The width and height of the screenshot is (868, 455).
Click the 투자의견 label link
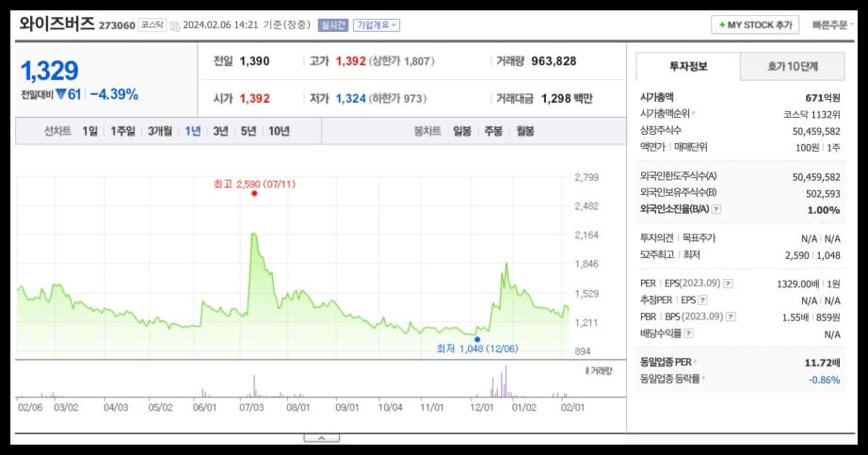tap(656, 238)
